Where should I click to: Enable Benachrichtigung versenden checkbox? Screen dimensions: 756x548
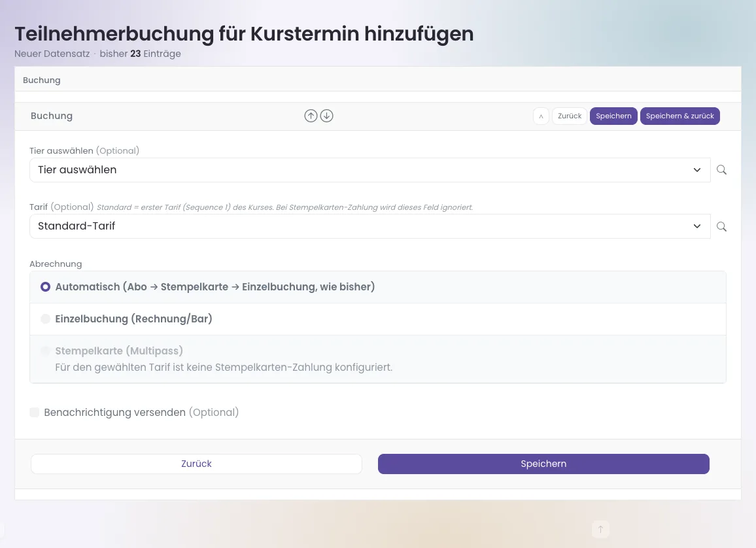34,412
